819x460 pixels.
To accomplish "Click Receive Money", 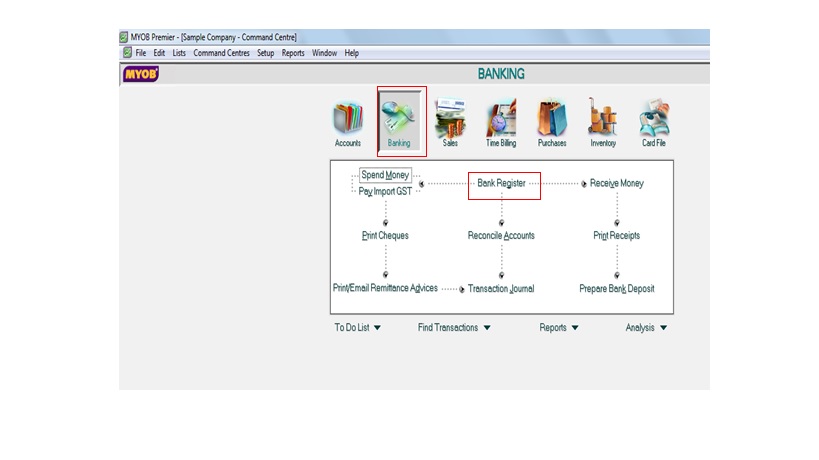I will point(617,183).
